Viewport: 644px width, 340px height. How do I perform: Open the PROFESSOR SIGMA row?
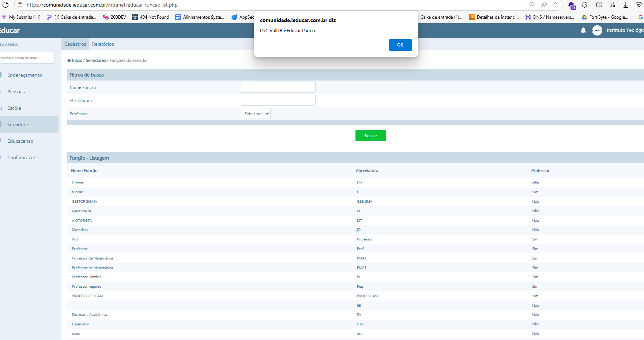point(88,296)
